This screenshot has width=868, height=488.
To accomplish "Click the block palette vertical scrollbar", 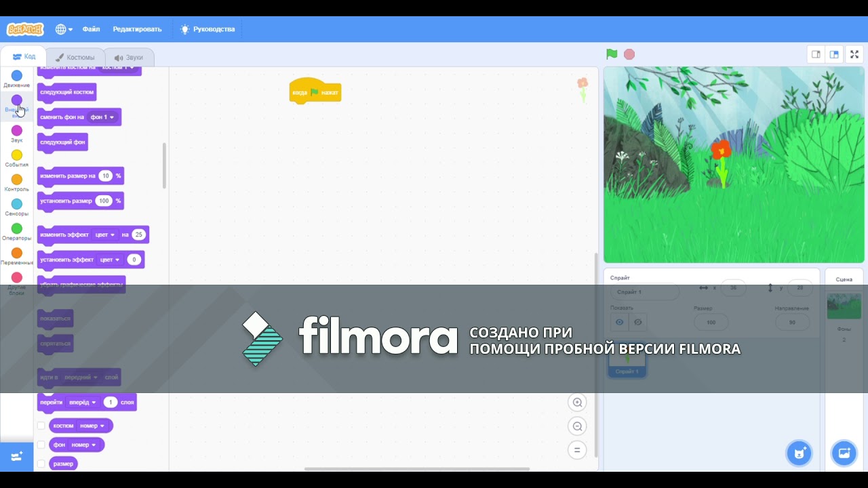I will (164, 165).
